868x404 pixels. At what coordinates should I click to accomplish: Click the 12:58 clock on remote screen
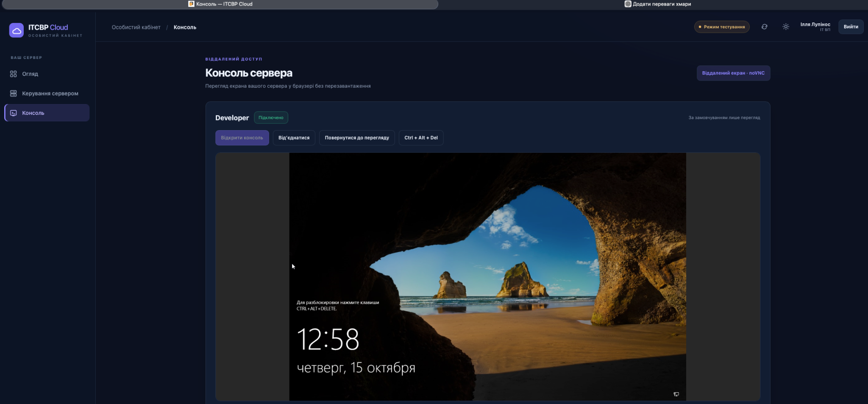328,339
